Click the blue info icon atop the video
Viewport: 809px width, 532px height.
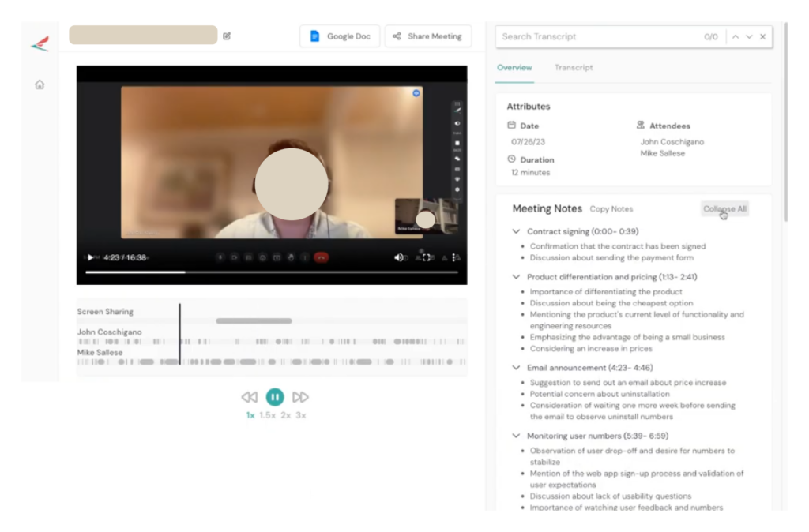[417, 92]
